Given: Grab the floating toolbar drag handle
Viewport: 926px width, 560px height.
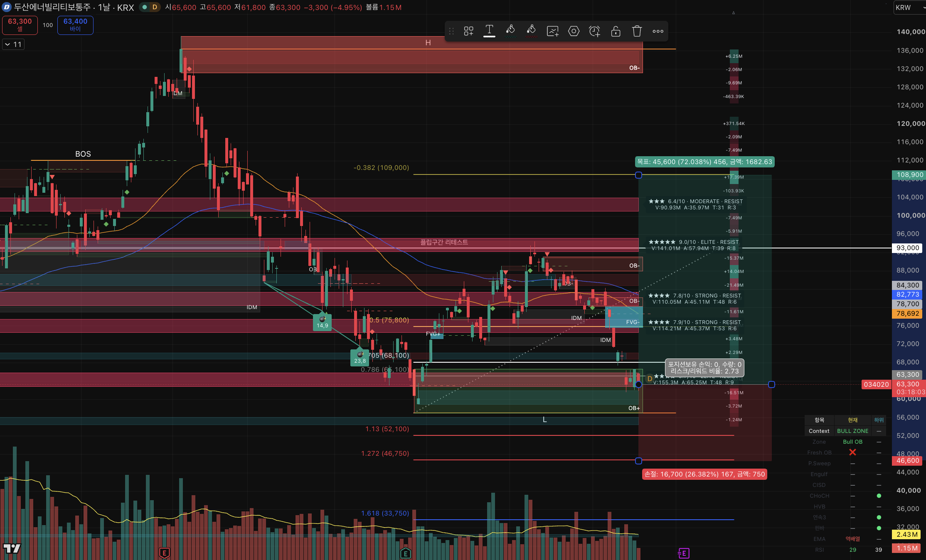Looking at the screenshot, I should tap(451, 31).
